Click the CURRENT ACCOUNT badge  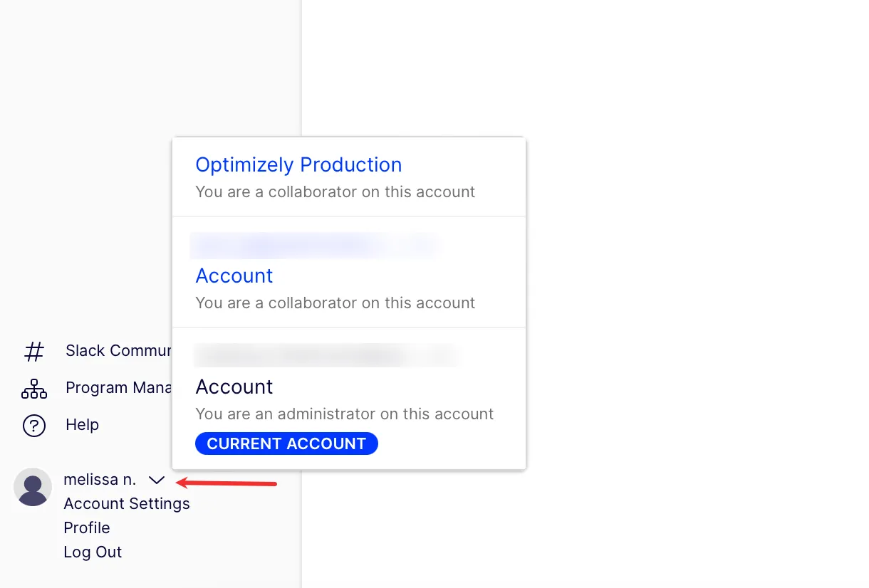coord(286,443)
